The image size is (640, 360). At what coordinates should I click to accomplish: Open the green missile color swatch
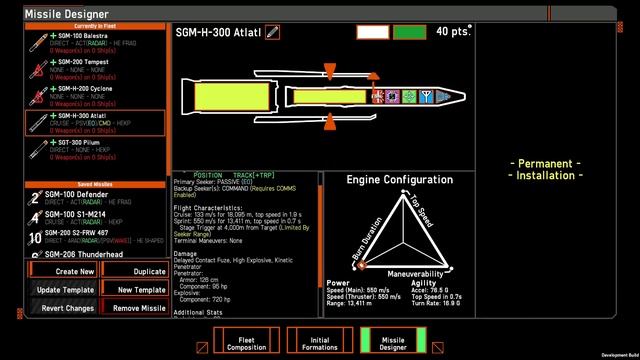pyautogui.click(x=409, y=32)
